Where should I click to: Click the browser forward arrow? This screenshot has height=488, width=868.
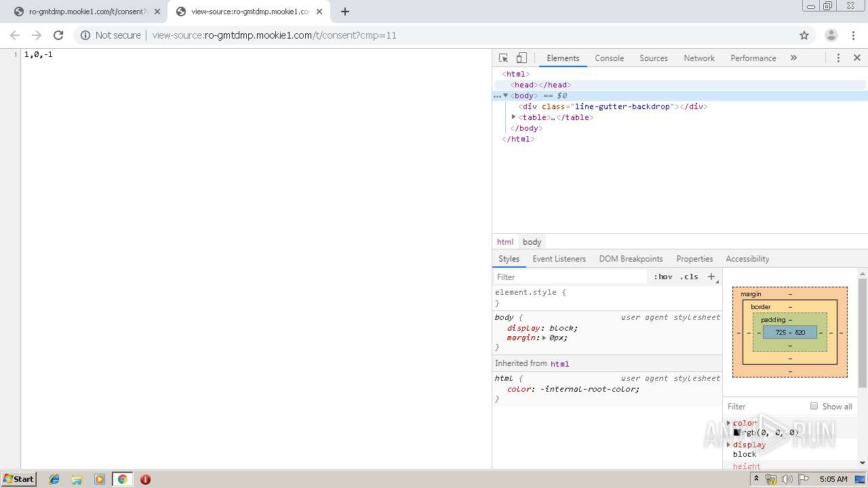tap(37, 35)
